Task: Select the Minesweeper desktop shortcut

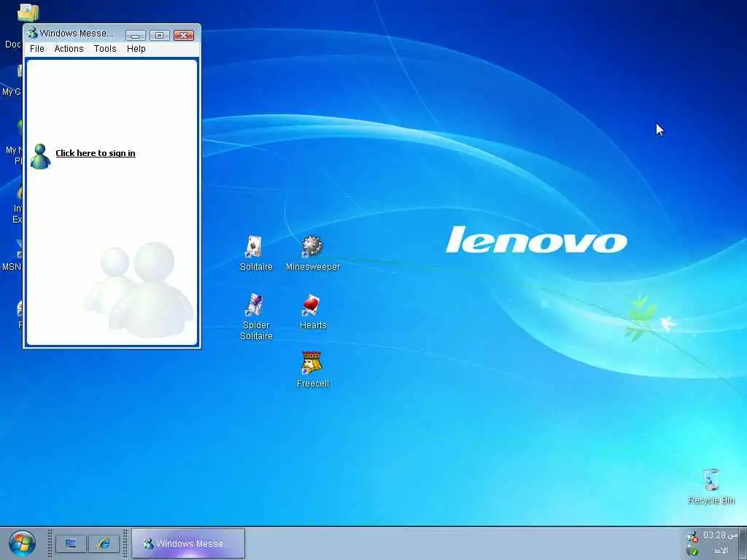Action: click(312, 253)
